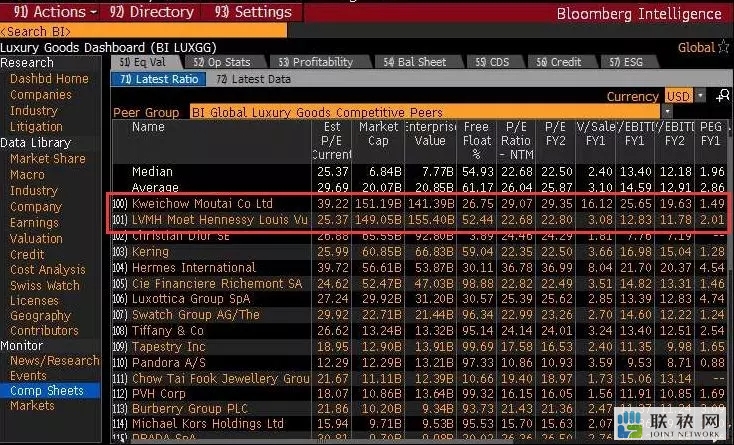Select the PVH Corp row
The width and height of the screenshot is (734, 445).
pyautogui.click(x=419, y=394)
